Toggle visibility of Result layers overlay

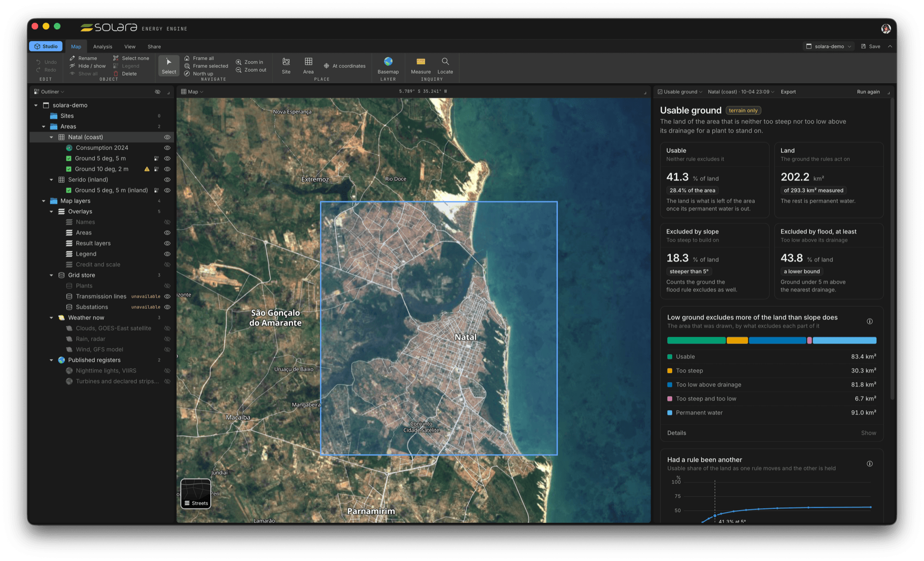click(167, 243)
